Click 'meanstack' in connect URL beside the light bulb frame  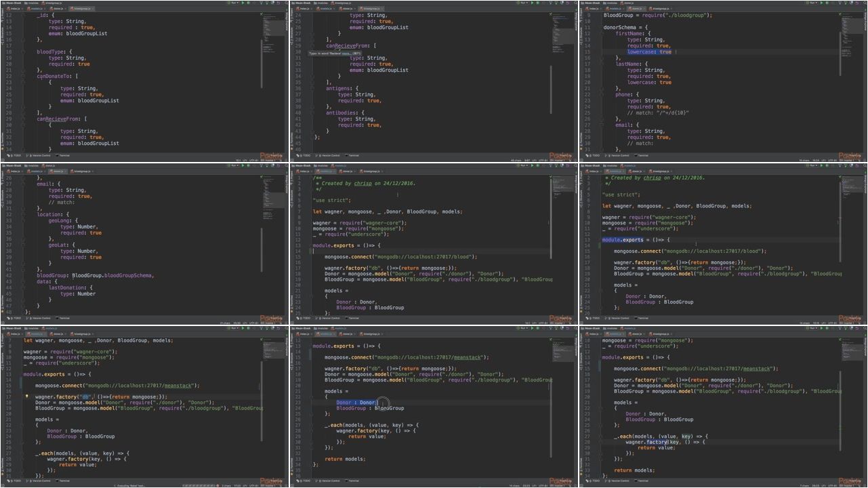click(178, 385)
